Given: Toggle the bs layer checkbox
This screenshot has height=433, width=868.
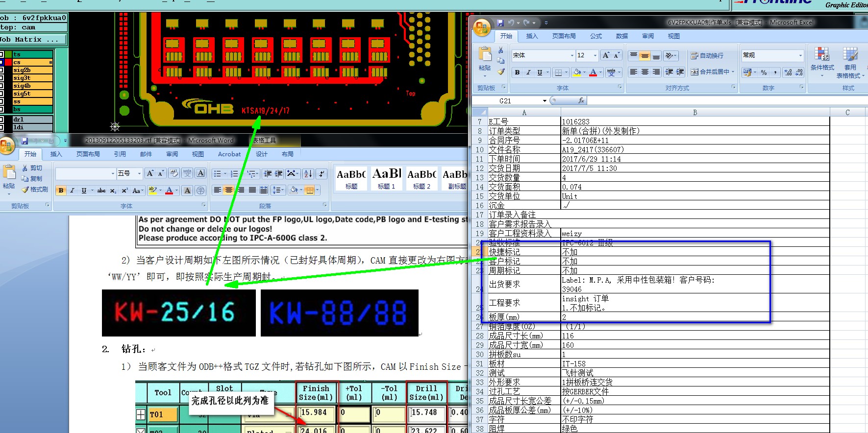Looking at the screenshot, I should tap(2, 109).
